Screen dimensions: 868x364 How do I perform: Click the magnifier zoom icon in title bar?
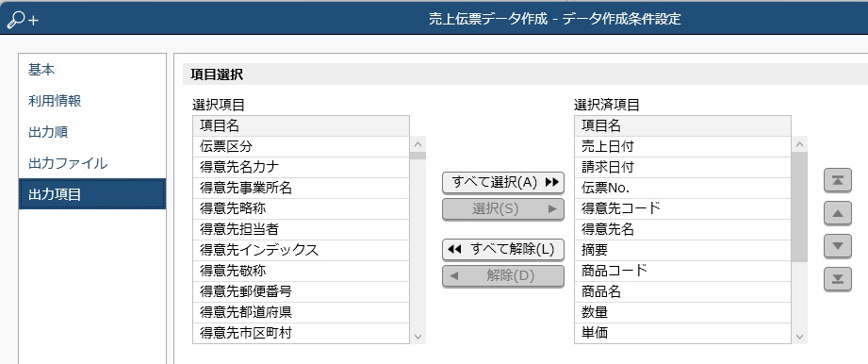(22, 20)
